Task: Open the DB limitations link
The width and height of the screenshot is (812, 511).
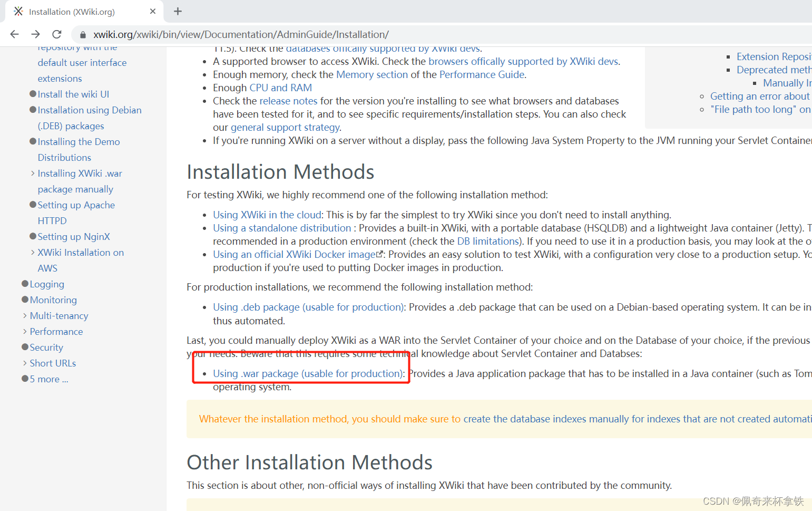Action: pos(488,241)
